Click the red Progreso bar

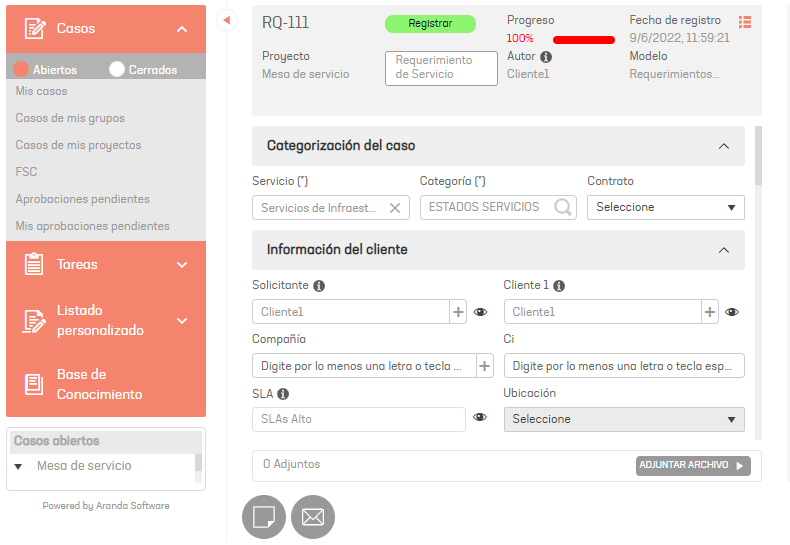584,40
